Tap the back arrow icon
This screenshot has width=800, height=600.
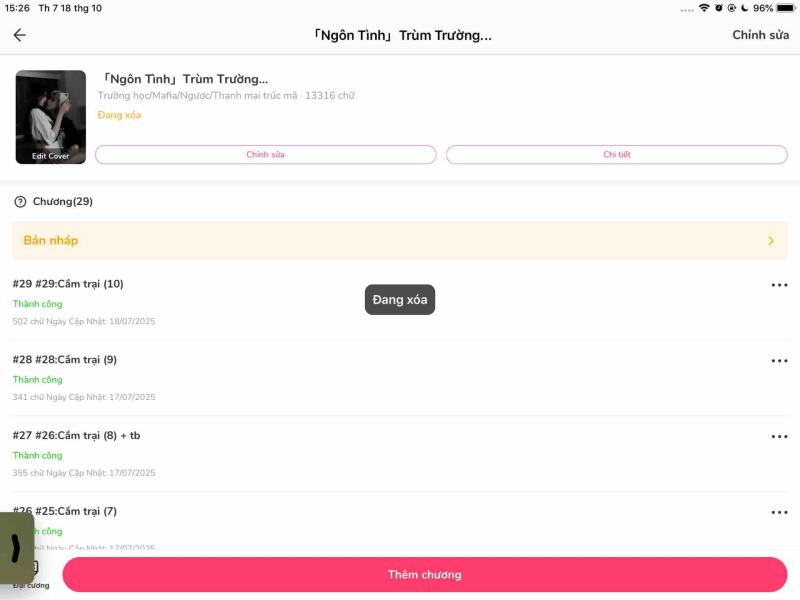point(20,35)
